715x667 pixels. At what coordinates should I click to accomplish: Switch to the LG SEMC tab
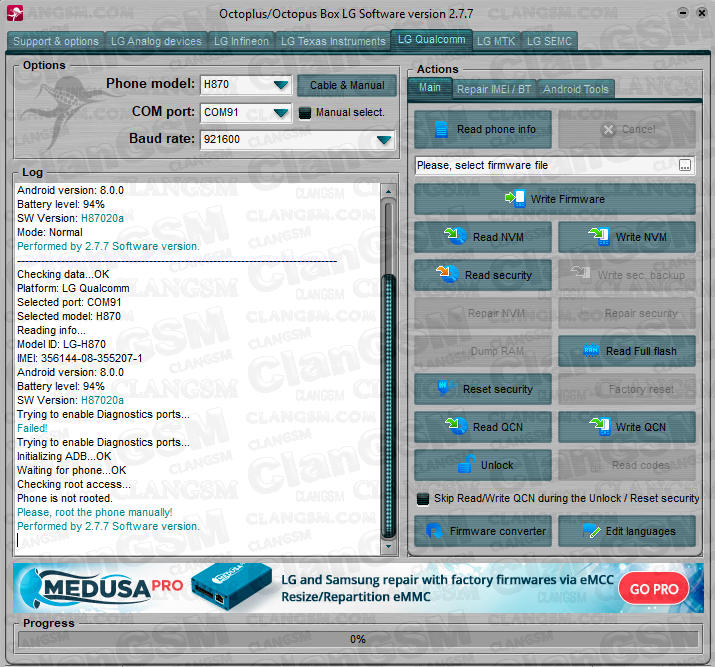(549, 41)
